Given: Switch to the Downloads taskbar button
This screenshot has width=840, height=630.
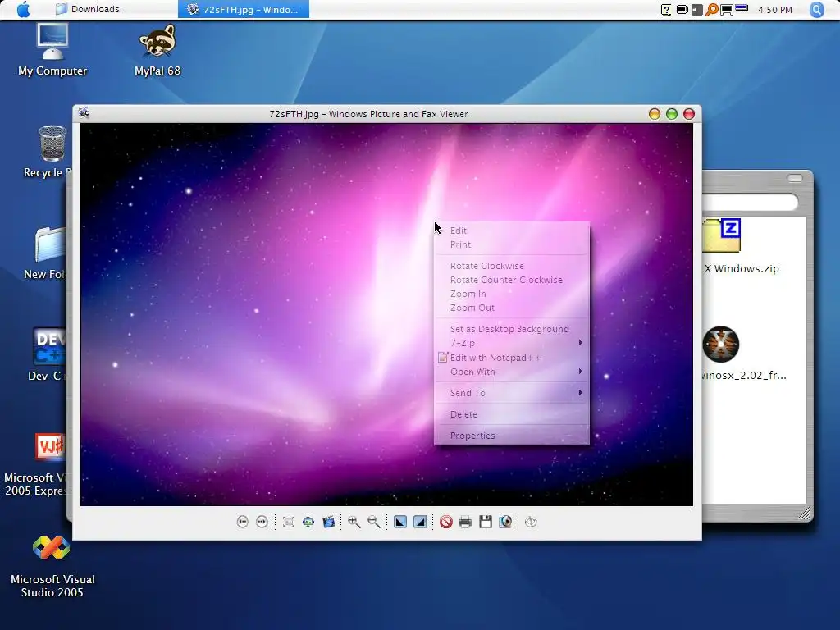Looking at the screenshot, I should pos(112,9).
